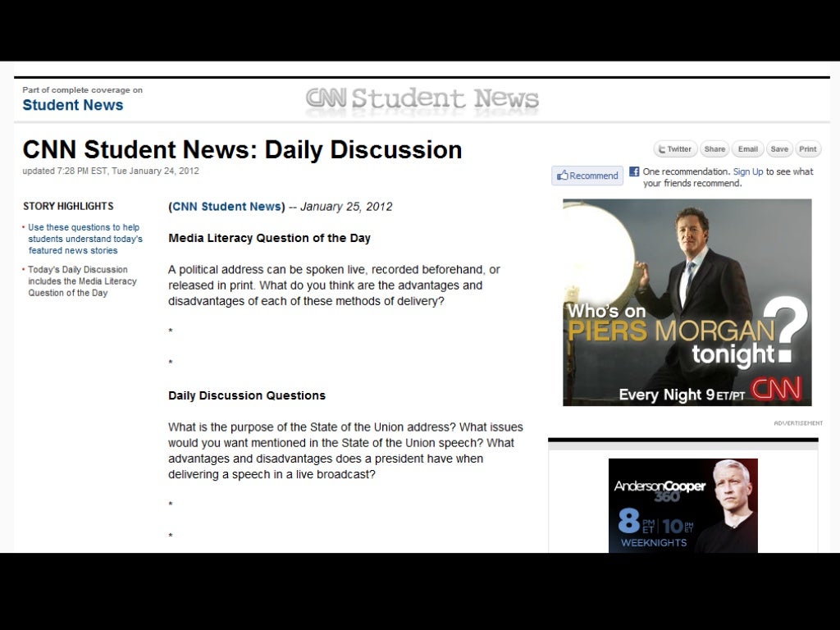
Task: Open the Student News coverage link
Action: [73, 105]
